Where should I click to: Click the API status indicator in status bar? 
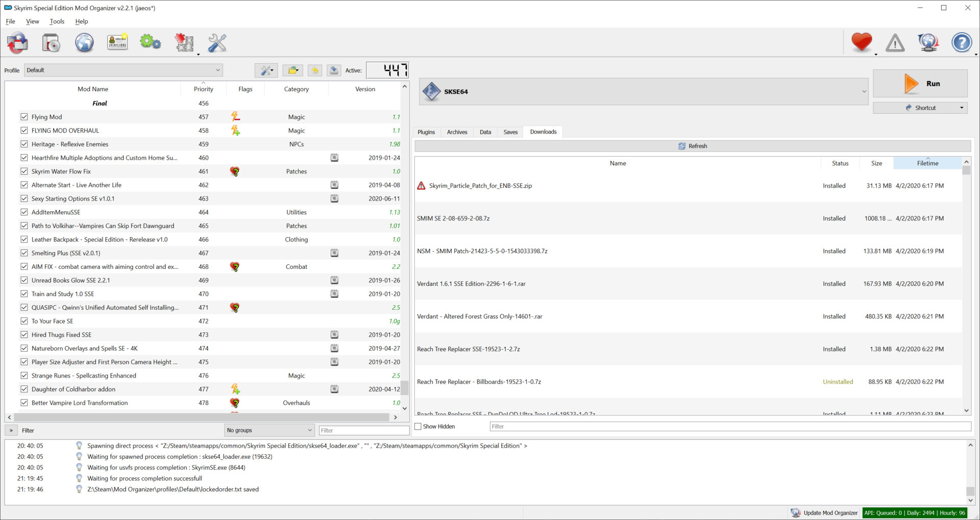(915, 513)
